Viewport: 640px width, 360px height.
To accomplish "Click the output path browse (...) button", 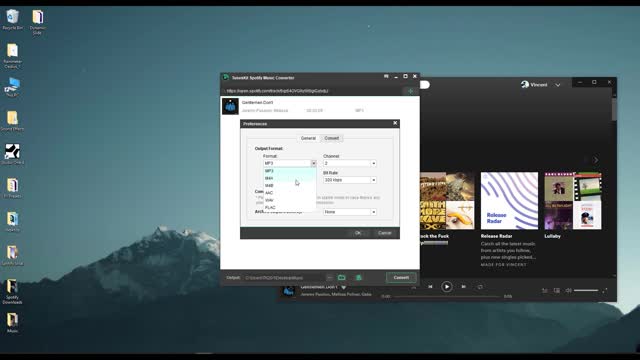I will (x=329, y=278).
